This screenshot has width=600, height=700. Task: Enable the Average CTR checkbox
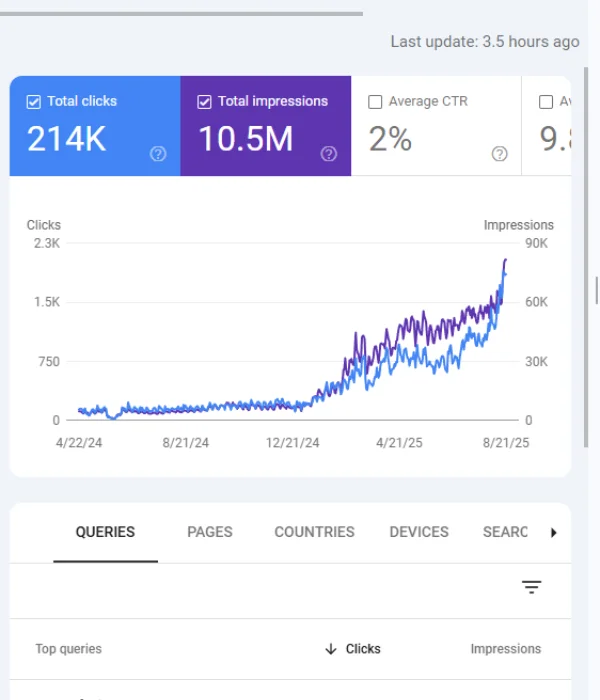[375, 101]
